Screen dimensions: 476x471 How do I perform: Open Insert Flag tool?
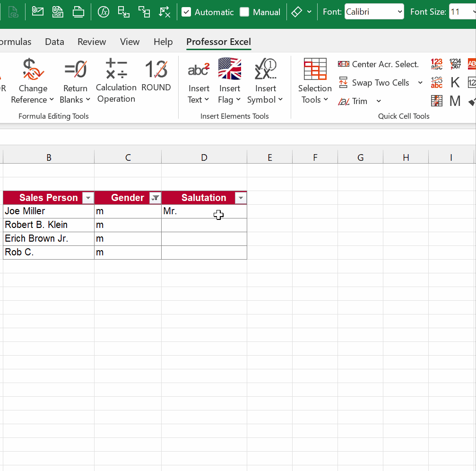[230, 80]
